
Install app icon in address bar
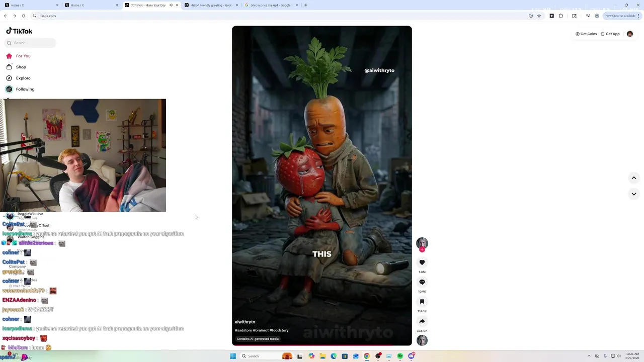(531, 16)
